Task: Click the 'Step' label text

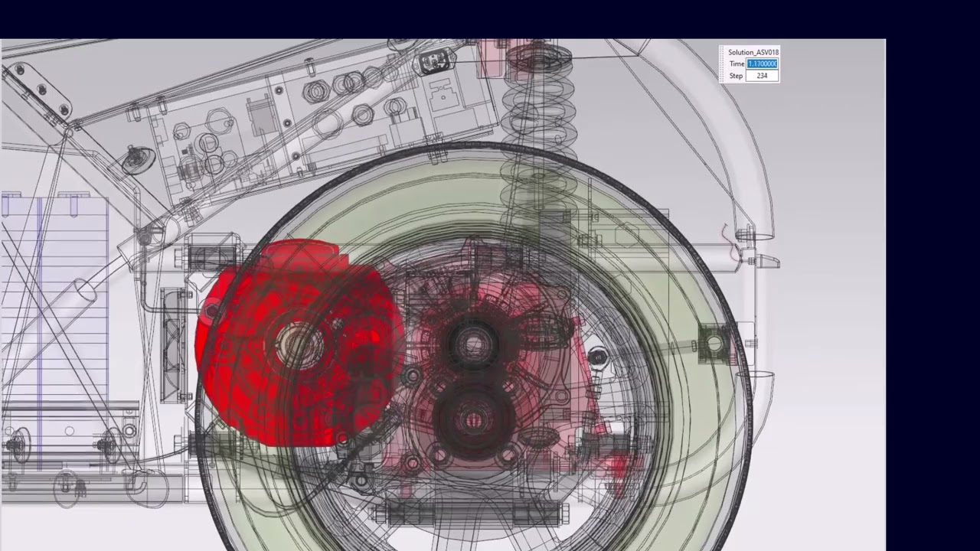Action: 736,77
